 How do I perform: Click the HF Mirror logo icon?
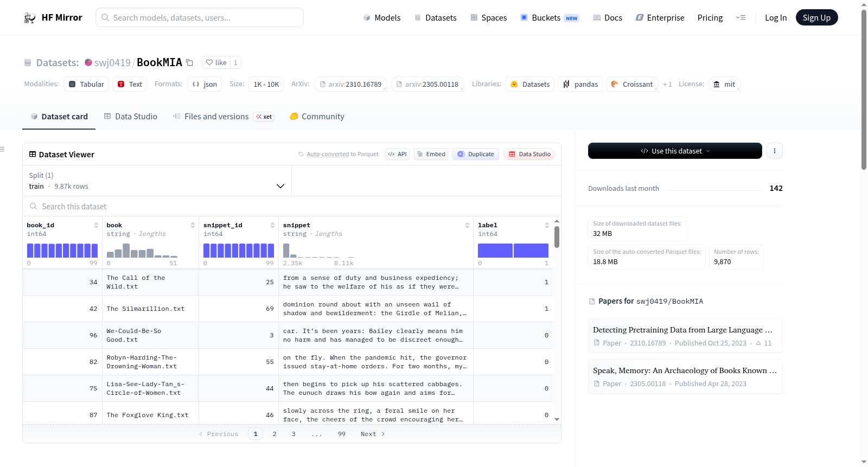click(x=30, y=18)
